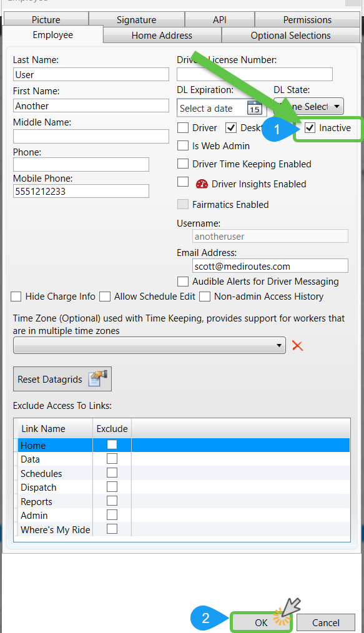Uncheck the Inactive checkbox
This screenshot has width=364, height=633.
310,128
